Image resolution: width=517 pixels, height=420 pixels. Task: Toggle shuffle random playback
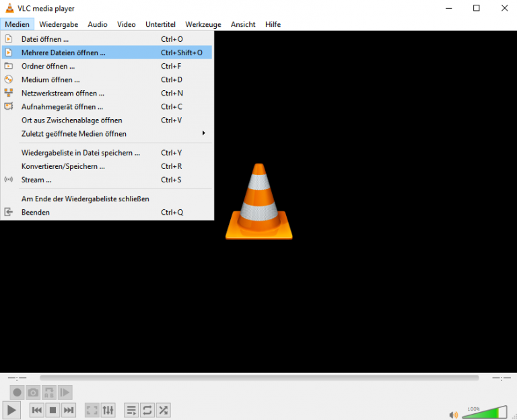pos(163,410)
